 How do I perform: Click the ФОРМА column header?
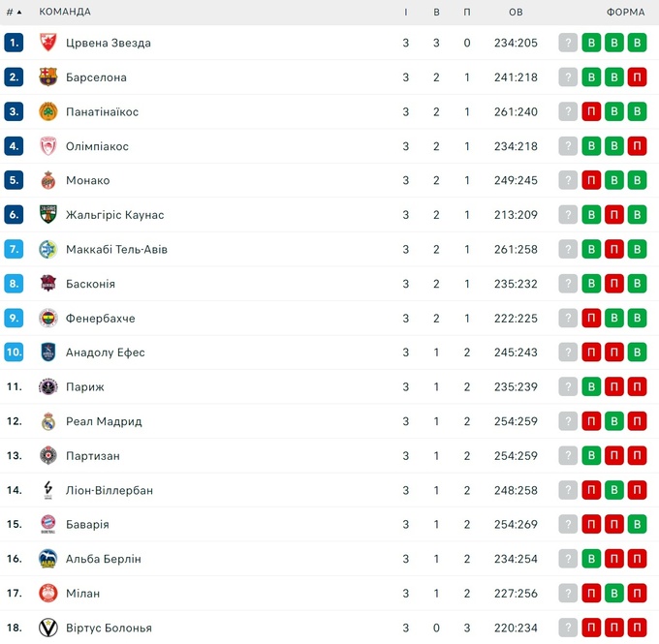coord(625,12)
